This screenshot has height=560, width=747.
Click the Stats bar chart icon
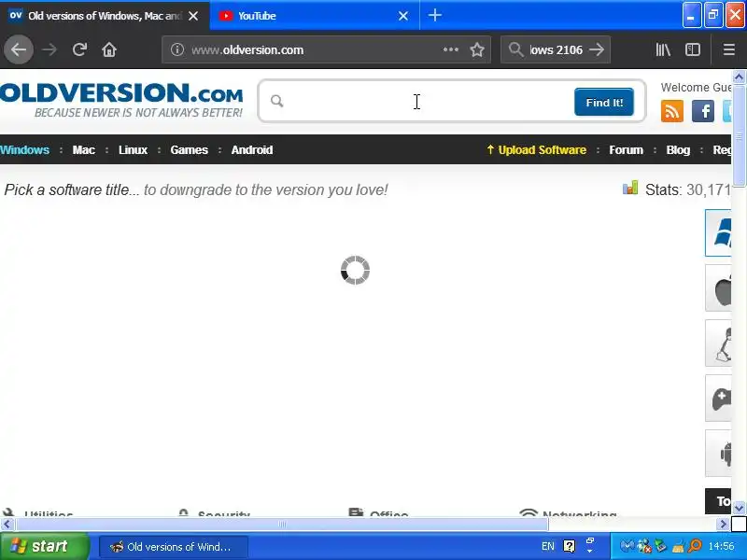pyautogui.click(x=630, y=189)
